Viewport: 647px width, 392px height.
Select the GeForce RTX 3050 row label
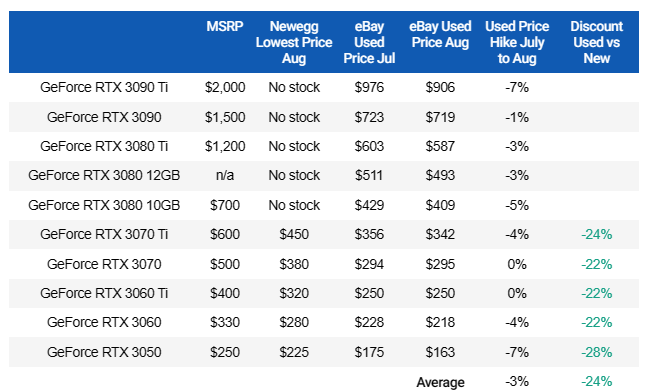[104, 352]
